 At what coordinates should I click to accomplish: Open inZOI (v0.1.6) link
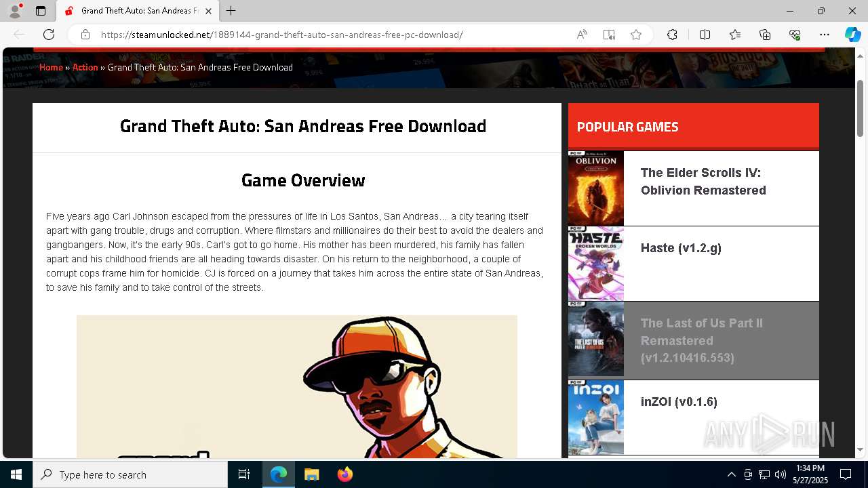[679, 402]
